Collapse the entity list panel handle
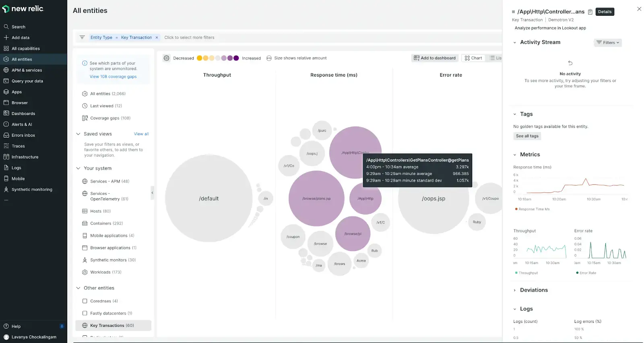The height and width of the screenshot is (343, 644). [152, 193]
